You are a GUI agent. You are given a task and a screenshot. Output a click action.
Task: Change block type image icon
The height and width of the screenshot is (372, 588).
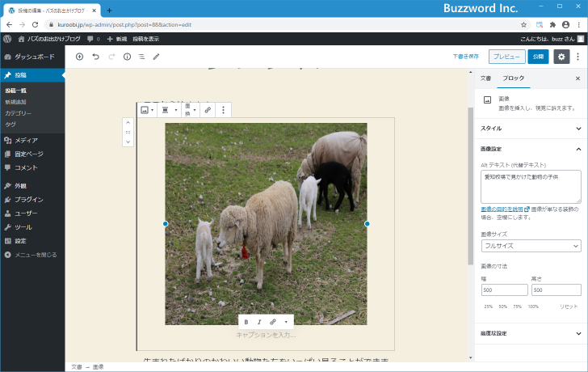pos(147,110)
